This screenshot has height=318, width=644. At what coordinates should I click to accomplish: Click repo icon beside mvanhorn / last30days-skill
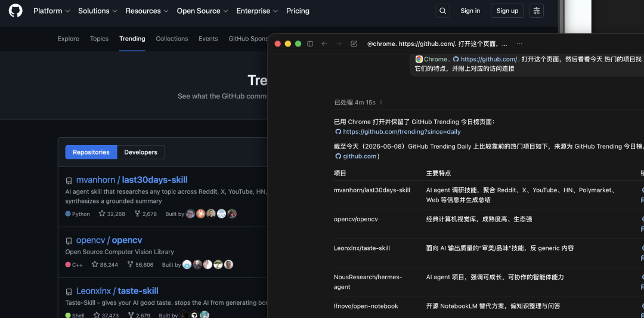tap(69, 181)
